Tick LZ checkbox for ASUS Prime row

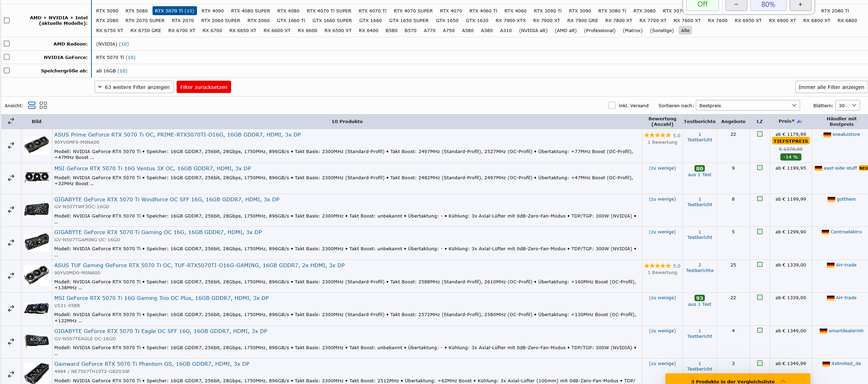click(x=760, y=134)
